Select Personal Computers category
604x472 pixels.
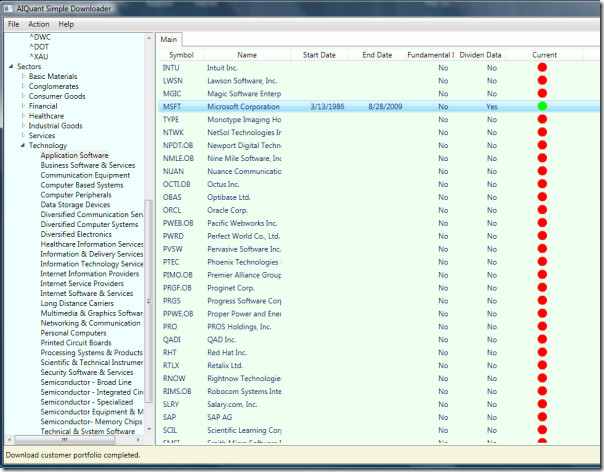[x=73, y=333]
